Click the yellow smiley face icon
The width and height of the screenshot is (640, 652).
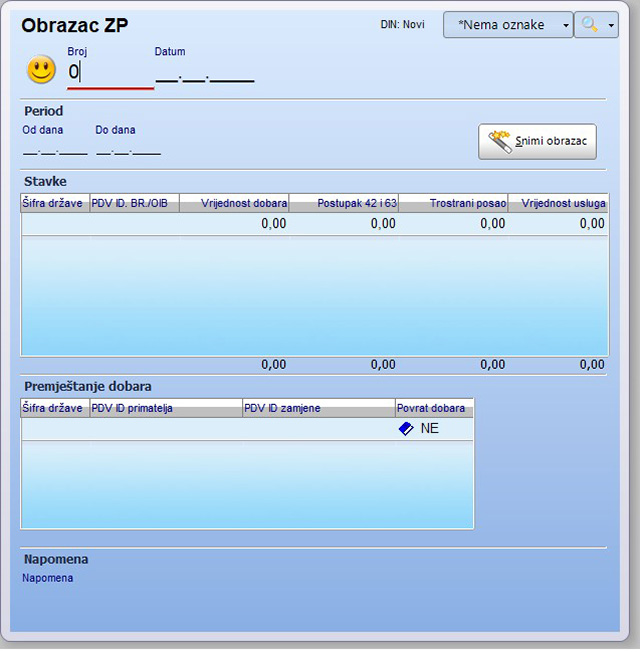pos(41,69)
